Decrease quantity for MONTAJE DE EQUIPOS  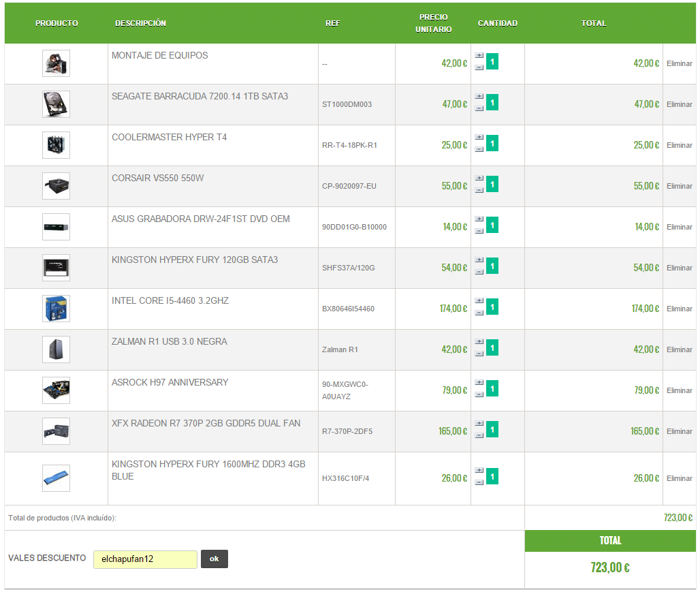[479, 67]
